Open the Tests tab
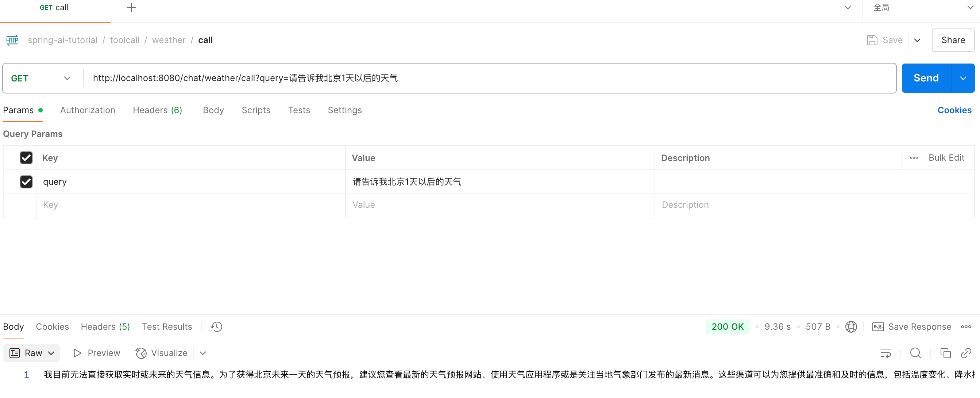 tap(299, 110)
